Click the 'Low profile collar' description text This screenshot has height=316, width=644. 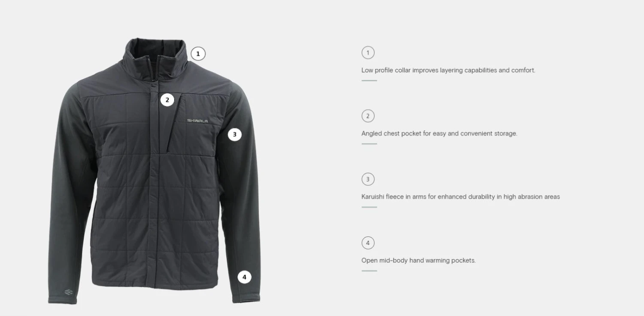tap(448, 70)
